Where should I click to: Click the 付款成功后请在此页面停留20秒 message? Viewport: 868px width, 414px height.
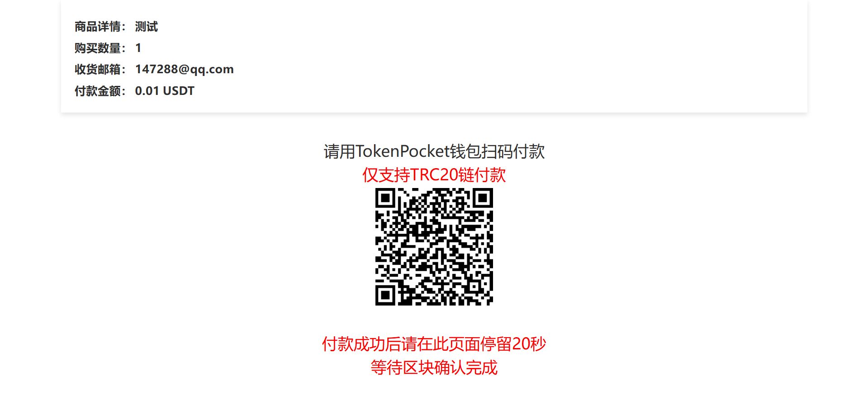434,344
